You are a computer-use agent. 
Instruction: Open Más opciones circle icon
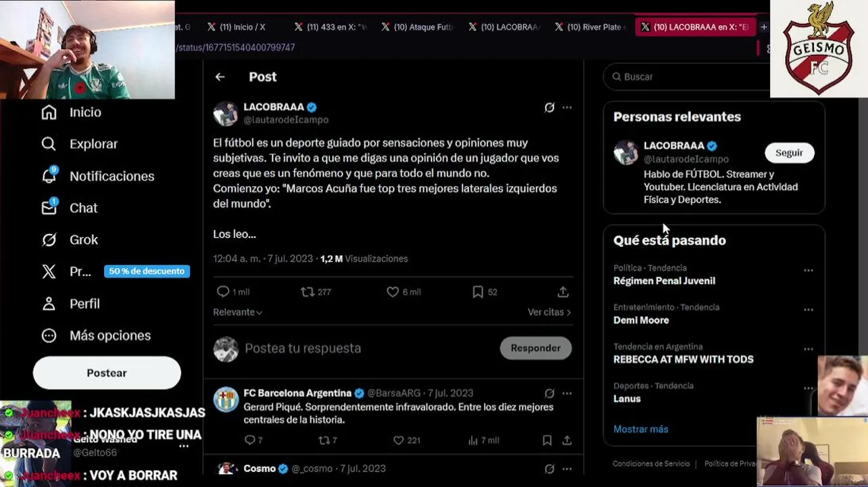point(49,335)
